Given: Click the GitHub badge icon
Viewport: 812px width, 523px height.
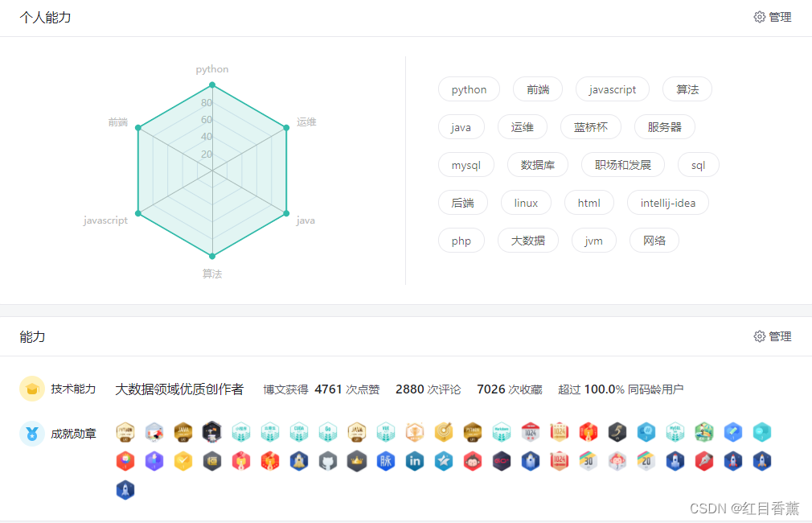Looking at the screenshot, I should (328, 461).
